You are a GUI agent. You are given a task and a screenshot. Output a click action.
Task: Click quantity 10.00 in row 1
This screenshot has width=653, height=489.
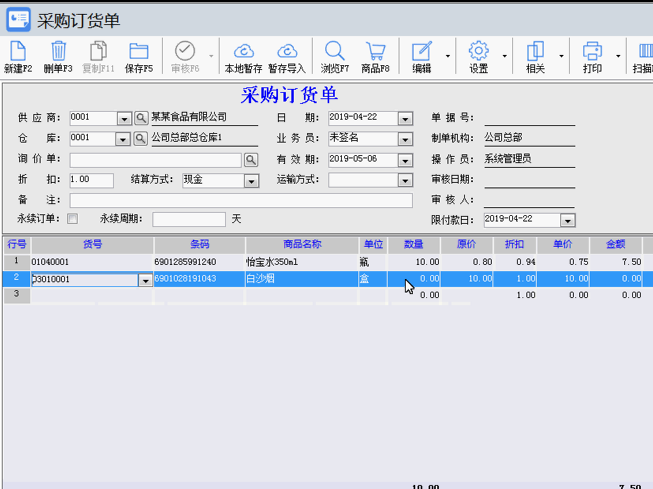point(427,262)
